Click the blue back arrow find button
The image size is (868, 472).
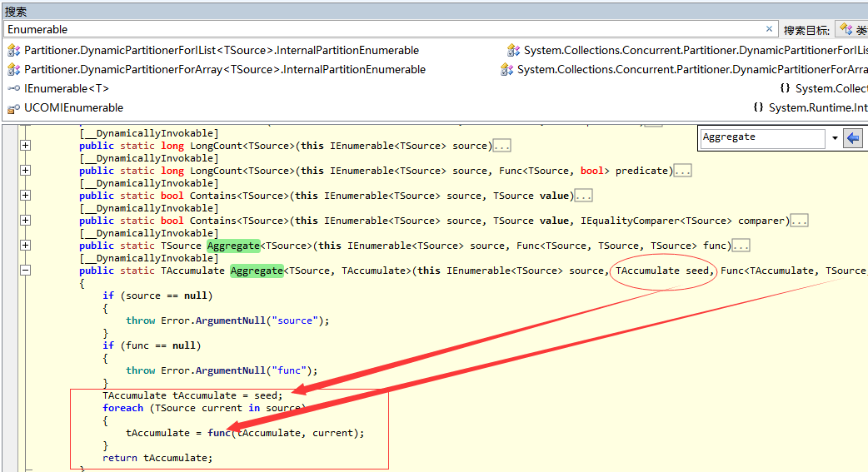tap(853, 138)
